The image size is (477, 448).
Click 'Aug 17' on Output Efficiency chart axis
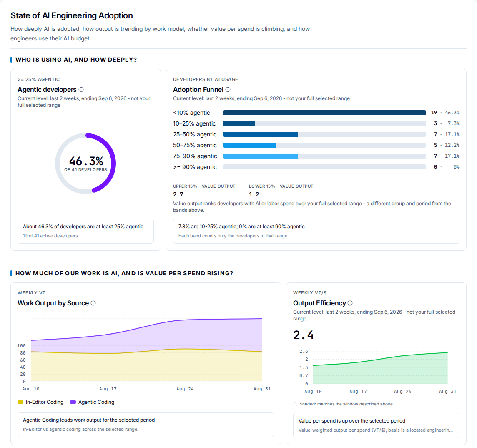pyautogui.click(x=358, y=391)
